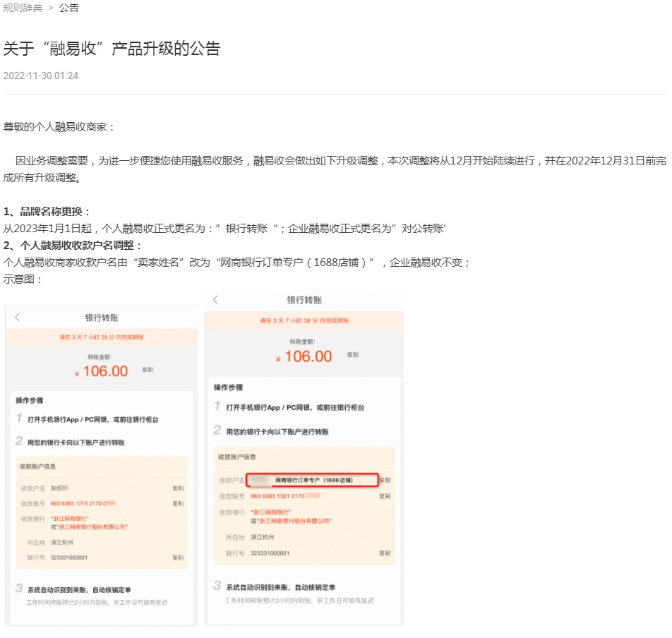The image size is (672, 638).
Task: Tap 复制 beside the amount, left screenshot
Action: click(x=148, y=370)
